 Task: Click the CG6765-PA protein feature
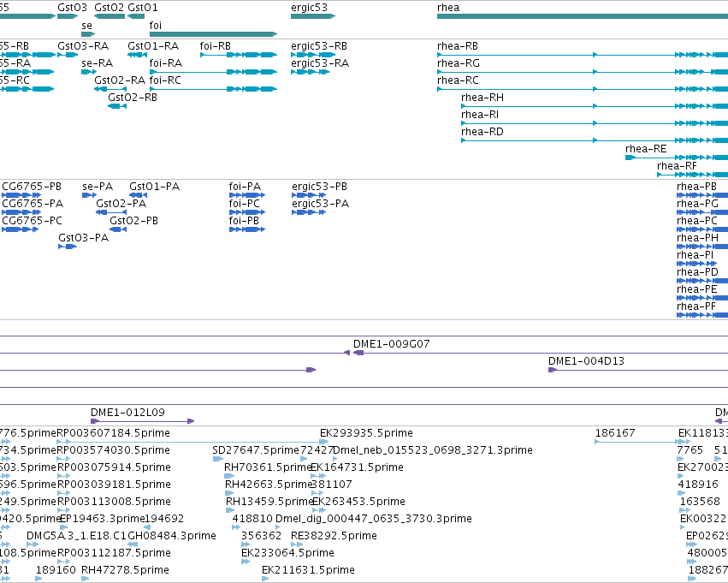click(21, 212)
